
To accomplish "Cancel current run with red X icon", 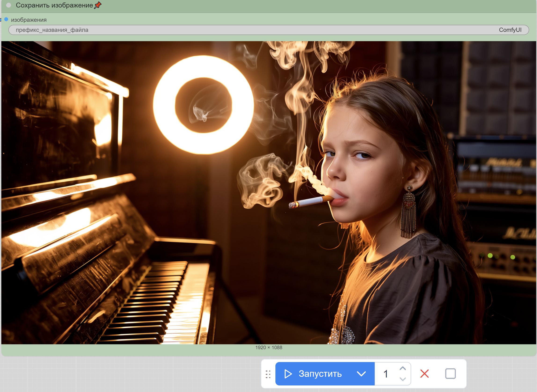I will [x=424, y=374].
